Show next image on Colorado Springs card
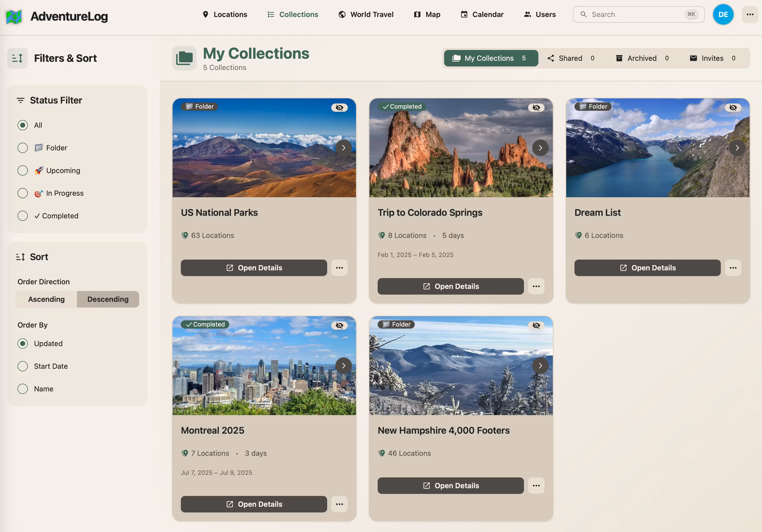Screen dimensions: 762x532 (x=540, y=148)
